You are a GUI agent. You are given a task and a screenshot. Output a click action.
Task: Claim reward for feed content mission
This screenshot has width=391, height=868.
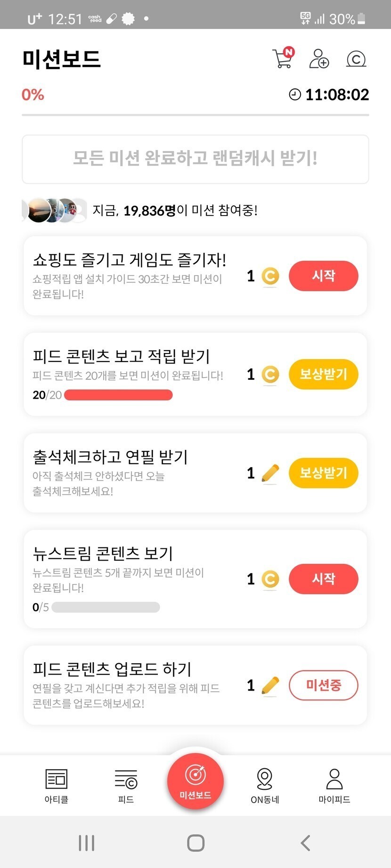coord(323,374)
